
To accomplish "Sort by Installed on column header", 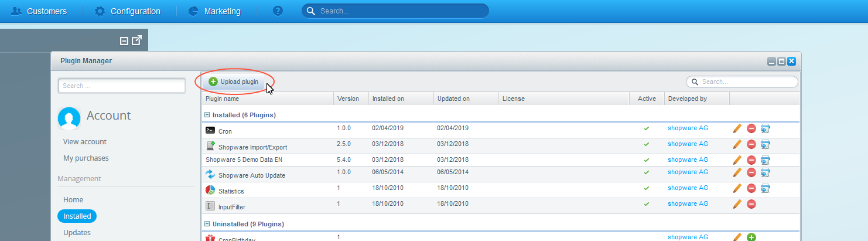I will 401,99.
